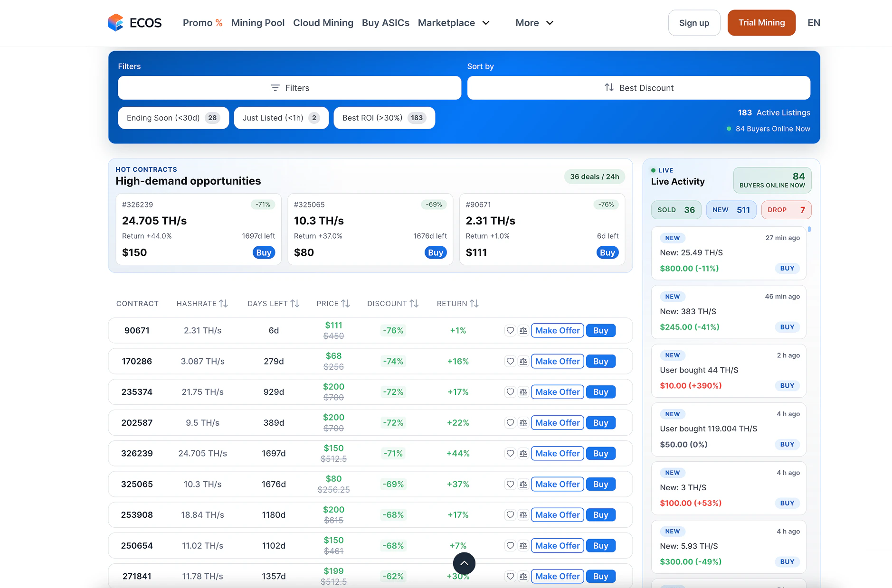Sort table by Discount column arrows

[x=414, y=304]
